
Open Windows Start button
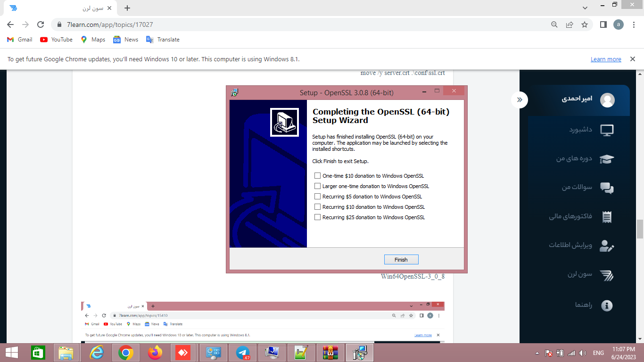[12, 353]
